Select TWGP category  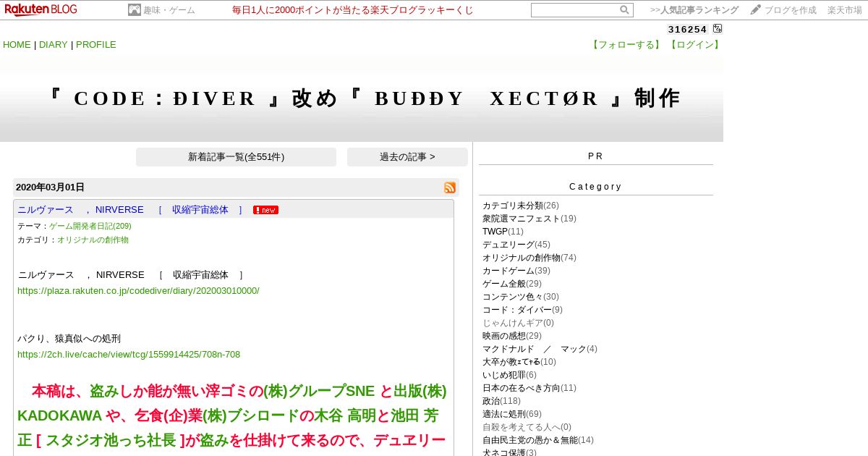point(495,232)
